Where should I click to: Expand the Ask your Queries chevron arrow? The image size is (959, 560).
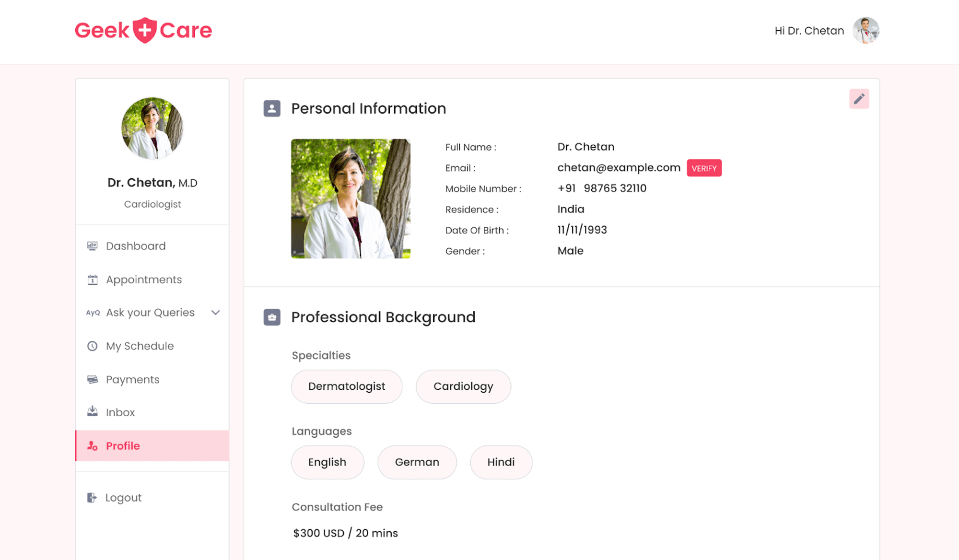click(217, 312)
